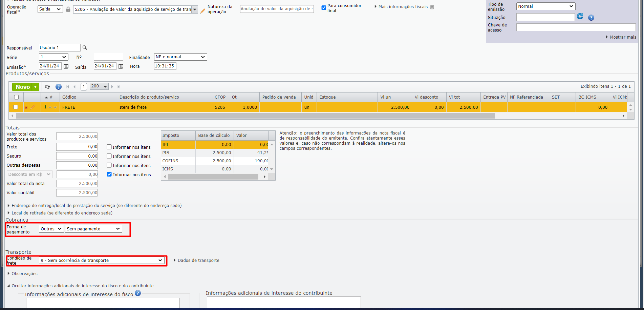644x310 pixels.
Task: Click the refresh icon in the products grid toolbar
Action: (47, 87)
